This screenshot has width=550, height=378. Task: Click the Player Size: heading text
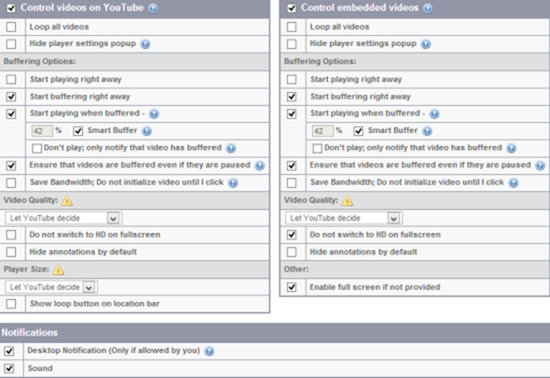click(26, 269)
